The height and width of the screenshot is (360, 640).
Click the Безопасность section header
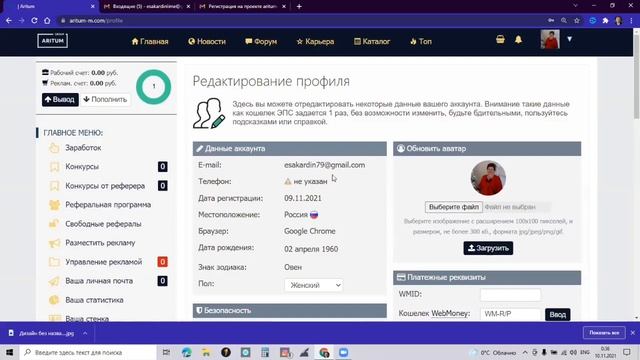[x=290, y=311]
